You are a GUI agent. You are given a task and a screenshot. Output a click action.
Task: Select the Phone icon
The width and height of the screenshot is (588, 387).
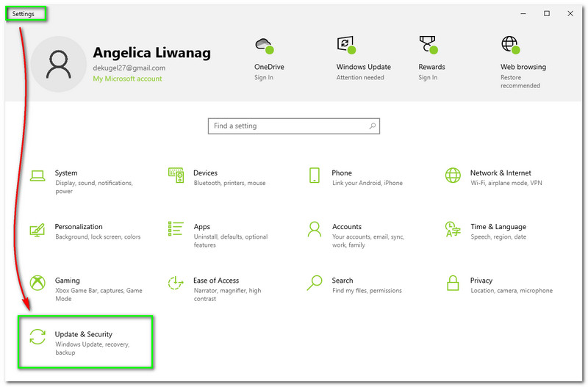(315, 176)
